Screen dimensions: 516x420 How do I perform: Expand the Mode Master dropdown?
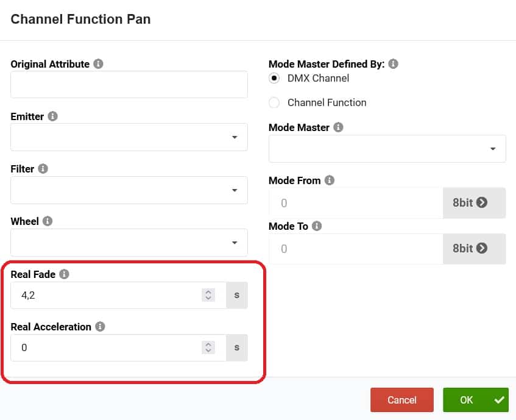pyautogui.click(x=387, y=149)
